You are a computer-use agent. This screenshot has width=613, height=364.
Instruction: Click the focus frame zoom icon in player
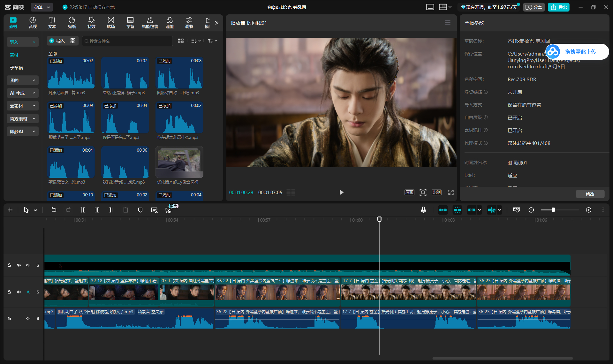pos(423,193)
